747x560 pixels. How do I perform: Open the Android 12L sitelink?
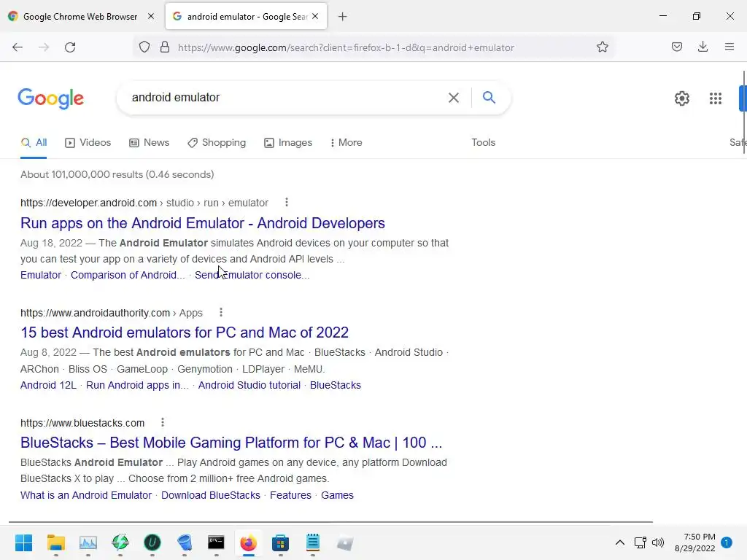[48, 385]
